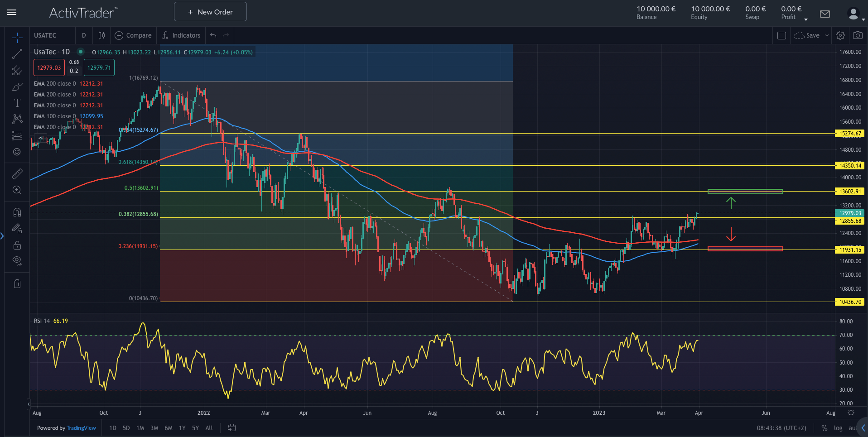Toggle the percentage scale at bottom right
Screen dimensions: 868x437
coord(825,427)
